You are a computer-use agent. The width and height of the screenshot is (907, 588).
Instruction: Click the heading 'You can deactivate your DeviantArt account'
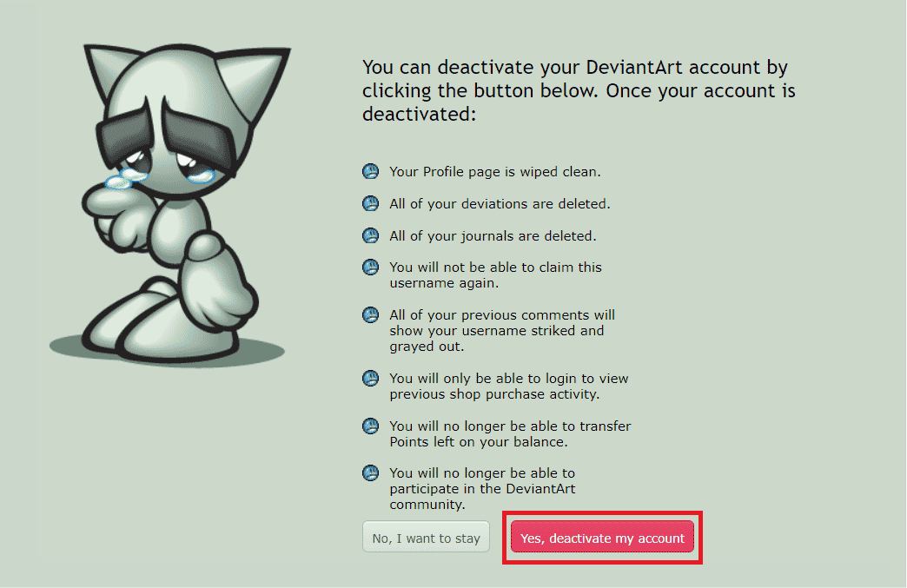(579, 91)
